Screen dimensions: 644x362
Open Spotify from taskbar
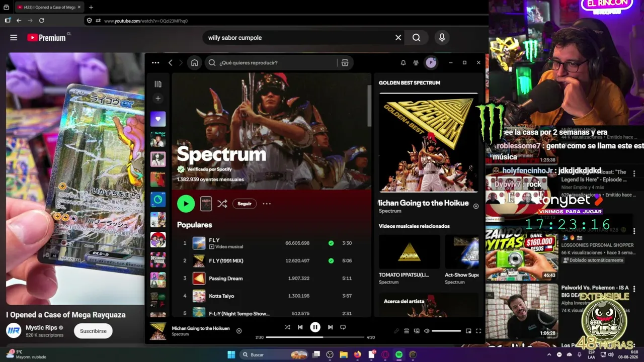399,354
